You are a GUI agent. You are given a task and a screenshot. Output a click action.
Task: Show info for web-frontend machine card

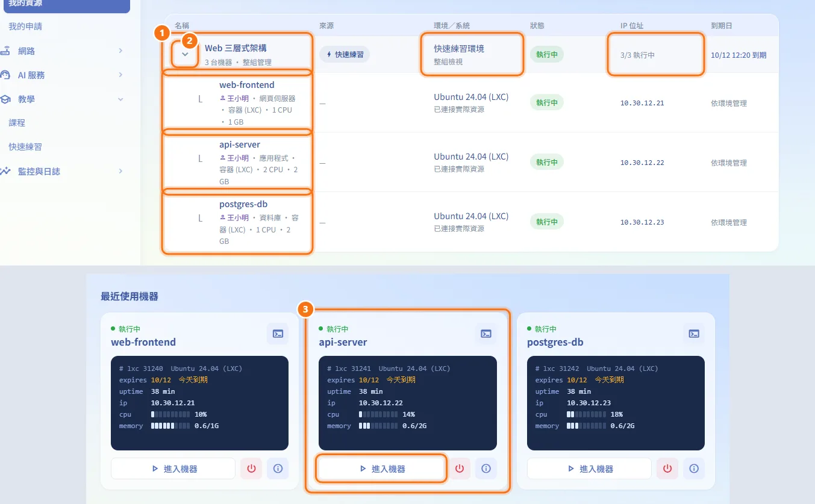(278, 468)
